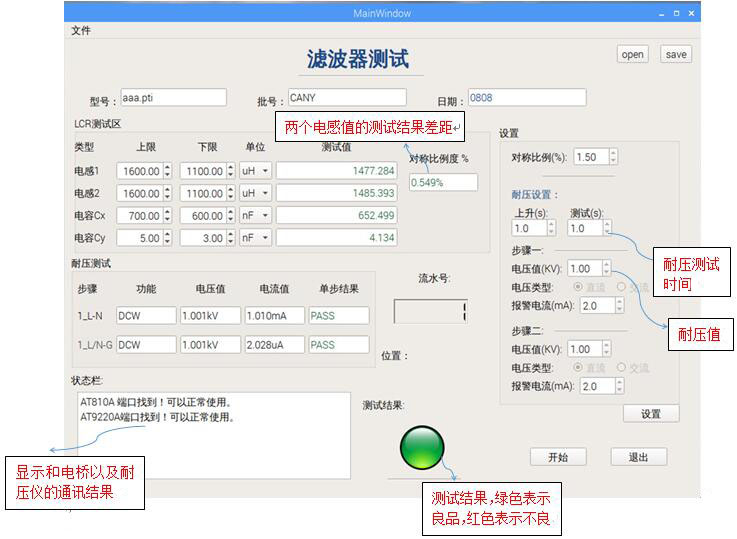Screen dimensions: 737x539
Task: Select 交流 radio button under 步骤二
Action: click(621, 368)
